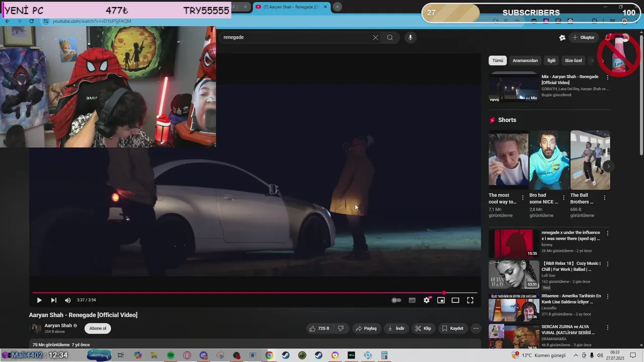644x362 pixels.
Task: Switch to the Aaryan Shah - Renegade tab
Action: [291, 7]
